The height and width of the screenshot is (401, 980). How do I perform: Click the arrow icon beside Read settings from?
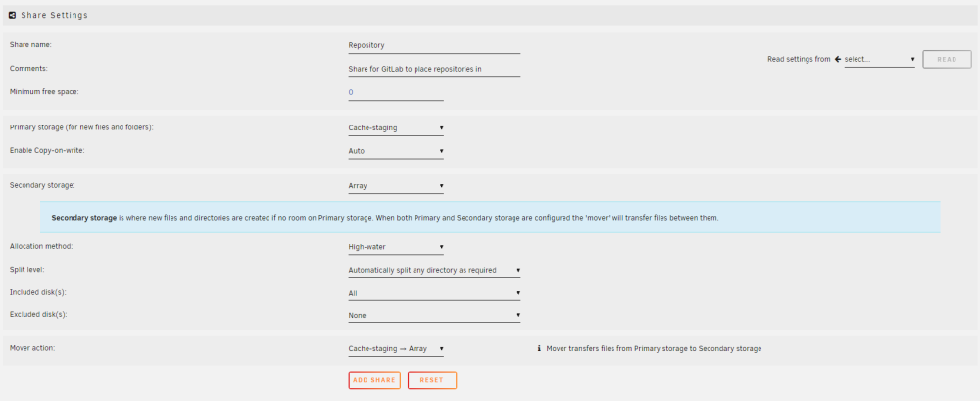pyautogui.click(x=838, y=59)
